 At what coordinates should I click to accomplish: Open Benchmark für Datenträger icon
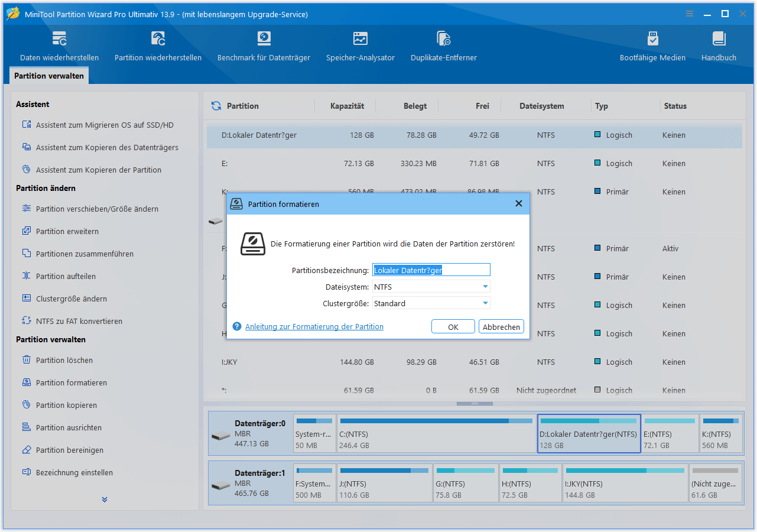click(264, 39)
